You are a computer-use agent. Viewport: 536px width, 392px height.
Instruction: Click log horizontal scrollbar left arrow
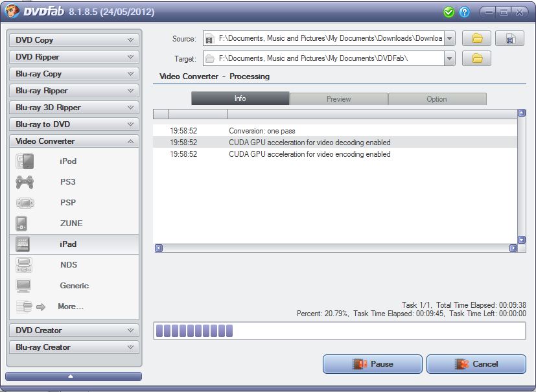click(x=159, y=248)
